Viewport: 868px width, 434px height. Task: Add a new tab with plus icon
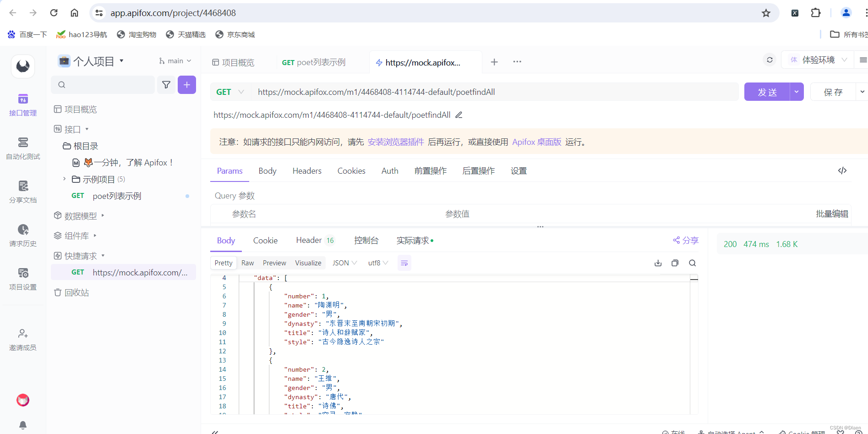coord(494,62)
